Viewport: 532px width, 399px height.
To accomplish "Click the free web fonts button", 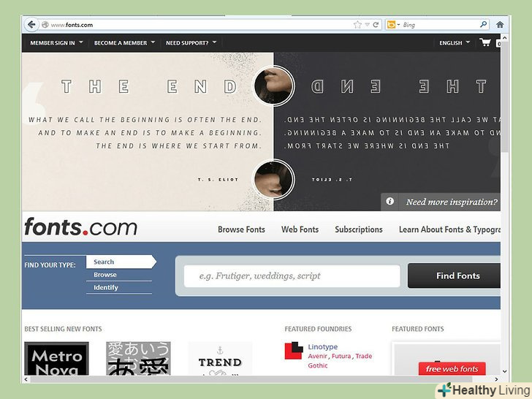I will 452,368.
